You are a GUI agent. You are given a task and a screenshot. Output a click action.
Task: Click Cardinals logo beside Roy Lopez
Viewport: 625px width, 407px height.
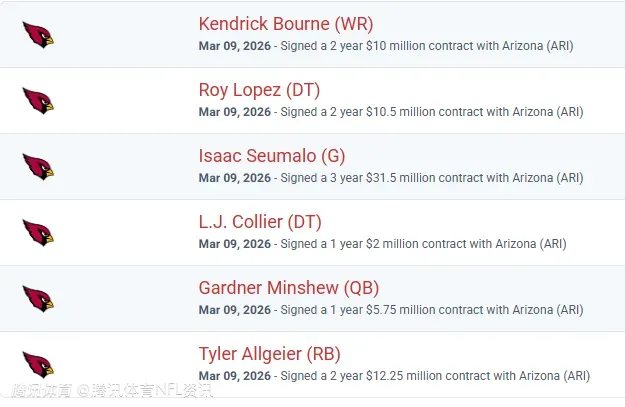tap(38, 101)
